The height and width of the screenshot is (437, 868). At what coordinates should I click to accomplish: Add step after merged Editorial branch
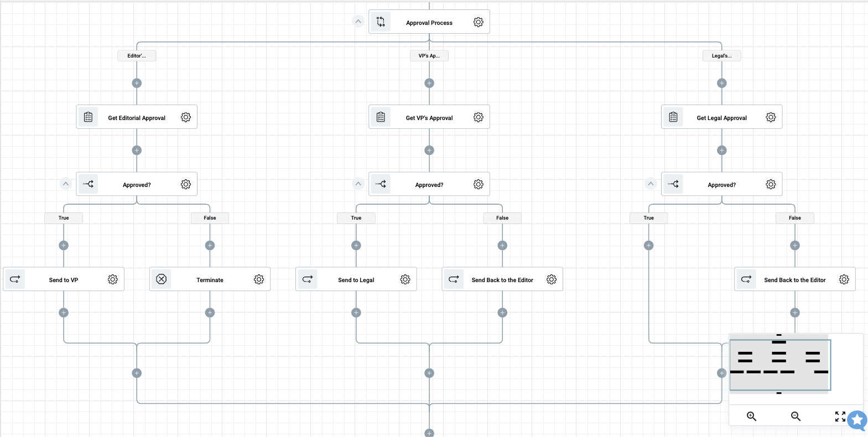click(137, 373)
